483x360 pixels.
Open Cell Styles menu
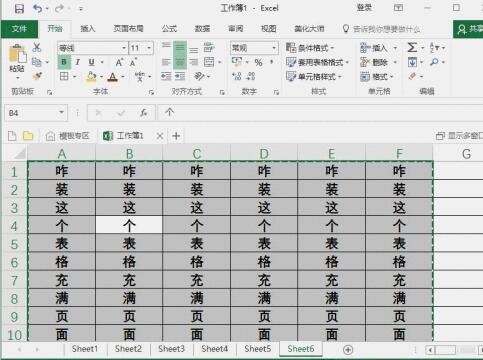coord(314,77)
